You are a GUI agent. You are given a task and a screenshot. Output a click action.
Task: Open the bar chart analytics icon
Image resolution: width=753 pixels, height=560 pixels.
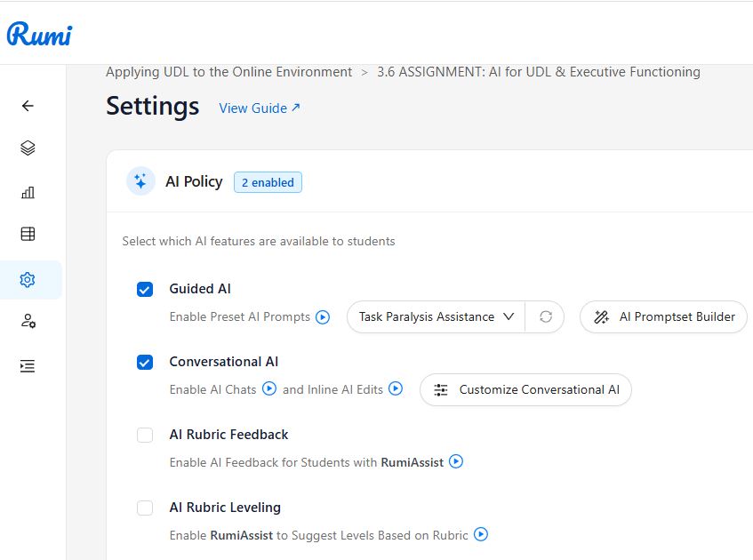pyautogui.click(x=28, y=193)
